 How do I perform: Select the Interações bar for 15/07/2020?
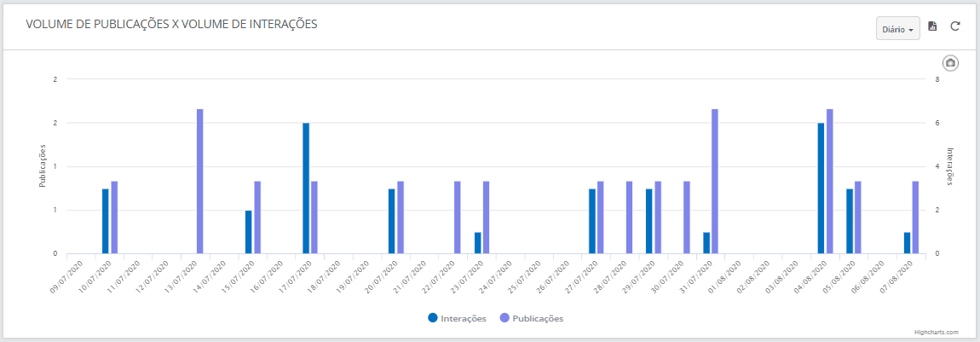(249, 232)
